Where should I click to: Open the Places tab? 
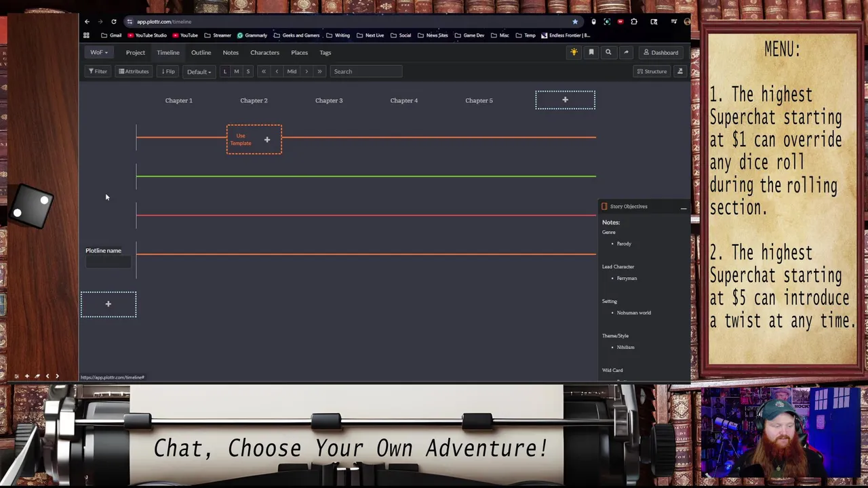[299, 52]
